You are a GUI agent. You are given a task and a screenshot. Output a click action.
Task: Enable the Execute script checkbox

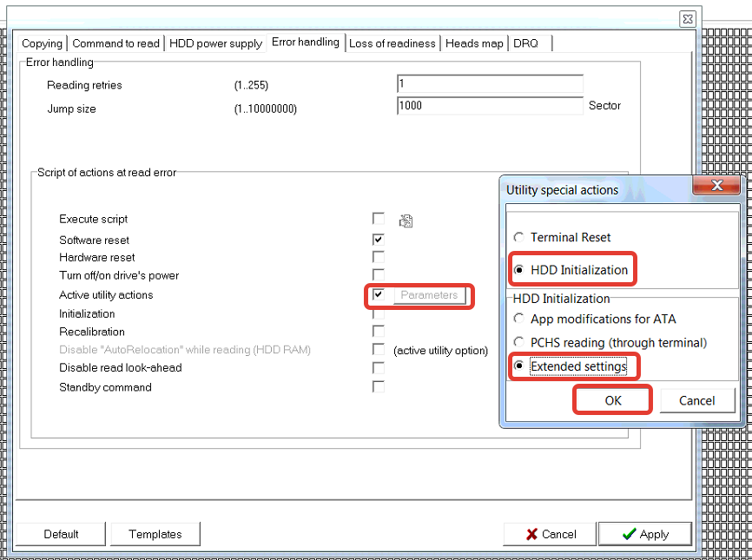pos(378,219)
